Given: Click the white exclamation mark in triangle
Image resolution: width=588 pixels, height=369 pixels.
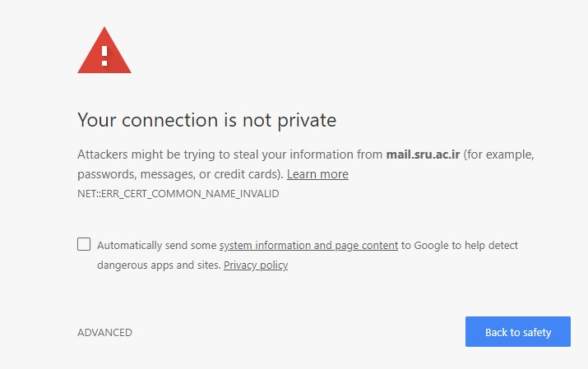Looking at the screenshot, I should coord(104,56).
